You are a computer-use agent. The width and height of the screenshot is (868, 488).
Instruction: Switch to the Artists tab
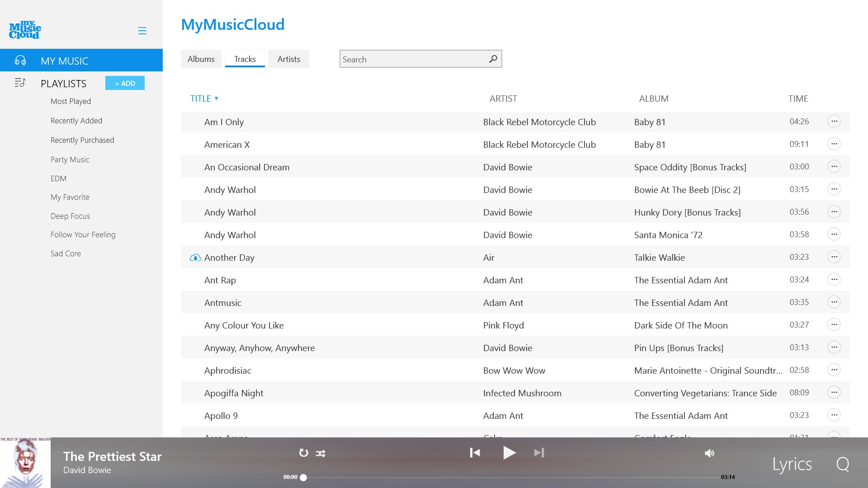click(289, 59)
